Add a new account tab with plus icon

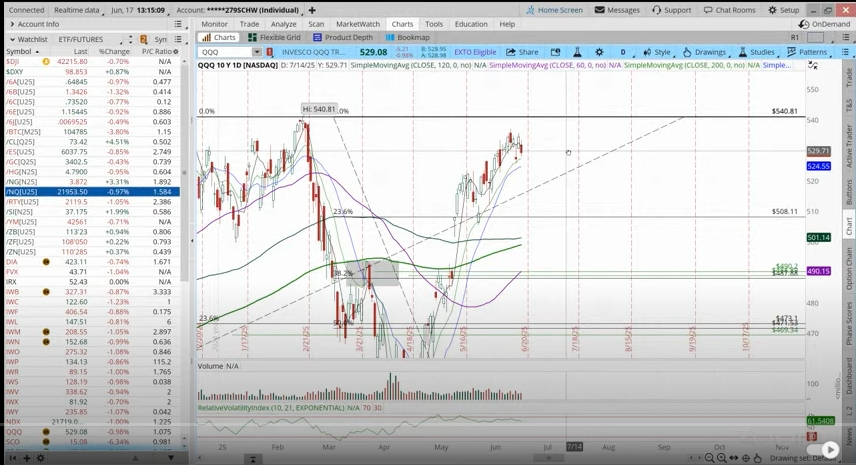click(x=312, y=10)
